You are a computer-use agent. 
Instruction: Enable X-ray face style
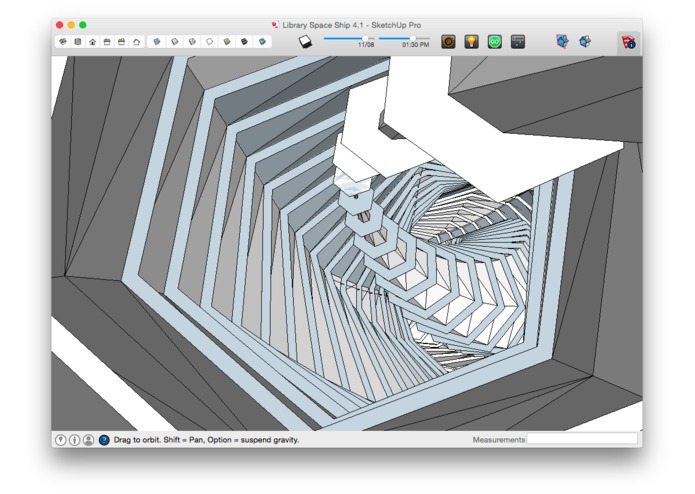pyautogui.click(x=156, y=42)
